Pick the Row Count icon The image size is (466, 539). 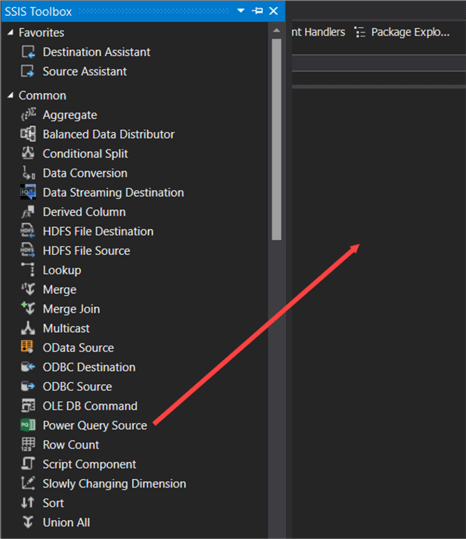tap(28, 444)
